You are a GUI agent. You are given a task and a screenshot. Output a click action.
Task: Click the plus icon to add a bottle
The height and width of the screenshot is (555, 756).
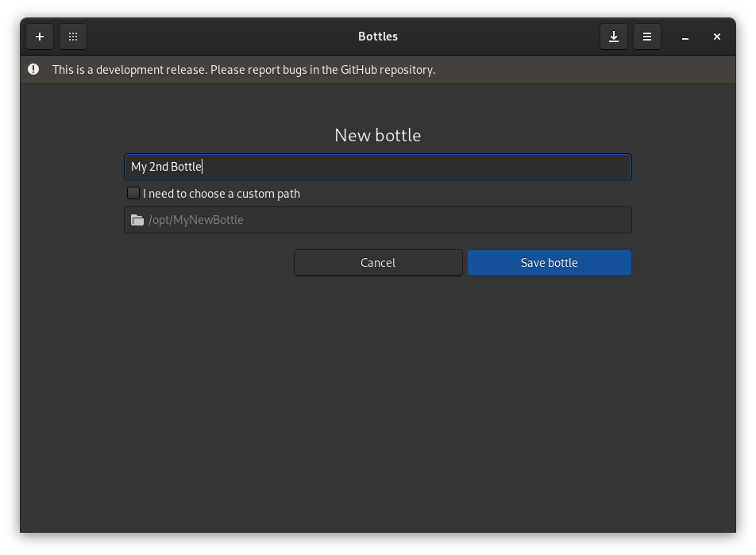(x=40, y=37)
